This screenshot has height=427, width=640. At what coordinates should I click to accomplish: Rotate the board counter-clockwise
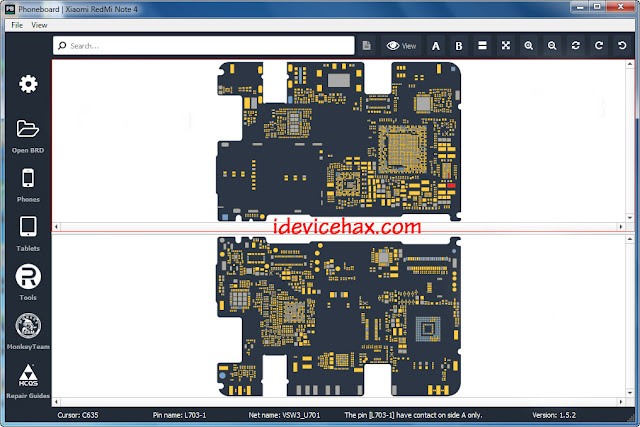coord(622,45)
